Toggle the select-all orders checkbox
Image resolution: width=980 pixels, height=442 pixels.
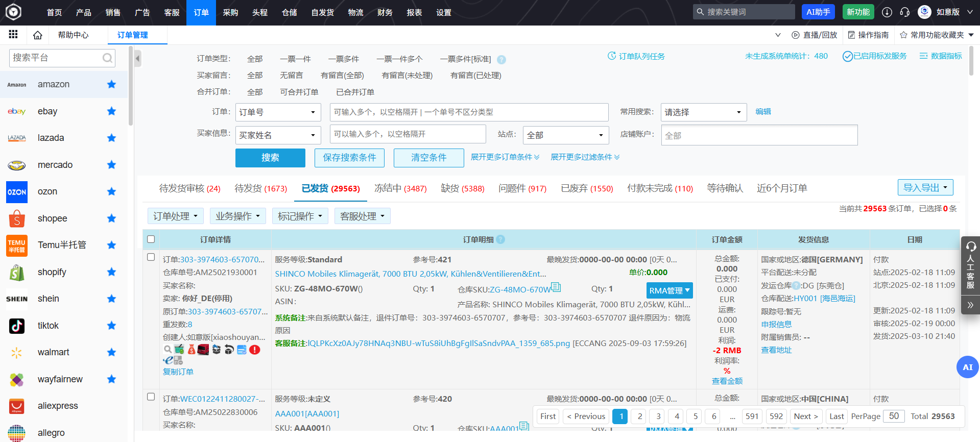(151, 239)
